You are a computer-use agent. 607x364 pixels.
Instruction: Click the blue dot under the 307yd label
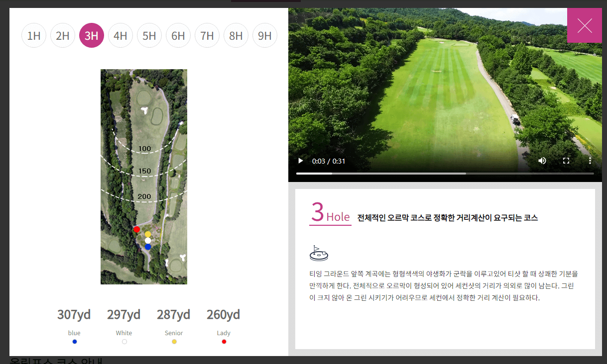pyautogui.click(x=74, y=341)
